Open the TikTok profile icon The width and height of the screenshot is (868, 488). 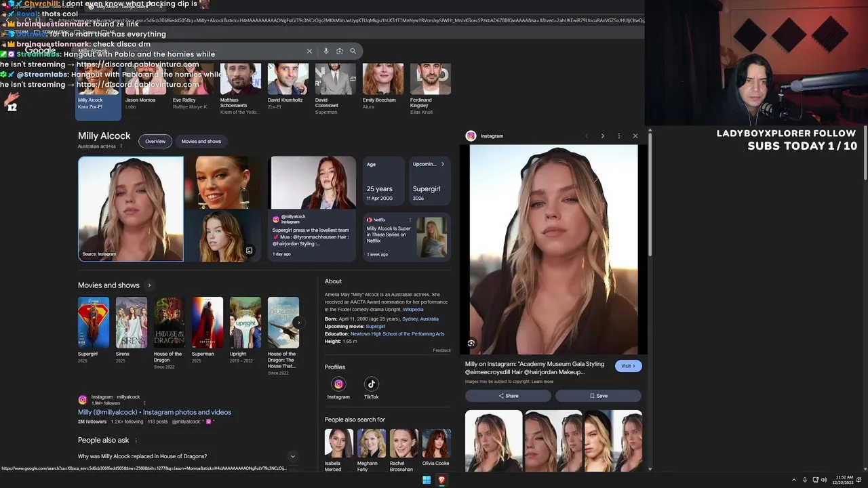pyautogui.click(x=371, y=384)
